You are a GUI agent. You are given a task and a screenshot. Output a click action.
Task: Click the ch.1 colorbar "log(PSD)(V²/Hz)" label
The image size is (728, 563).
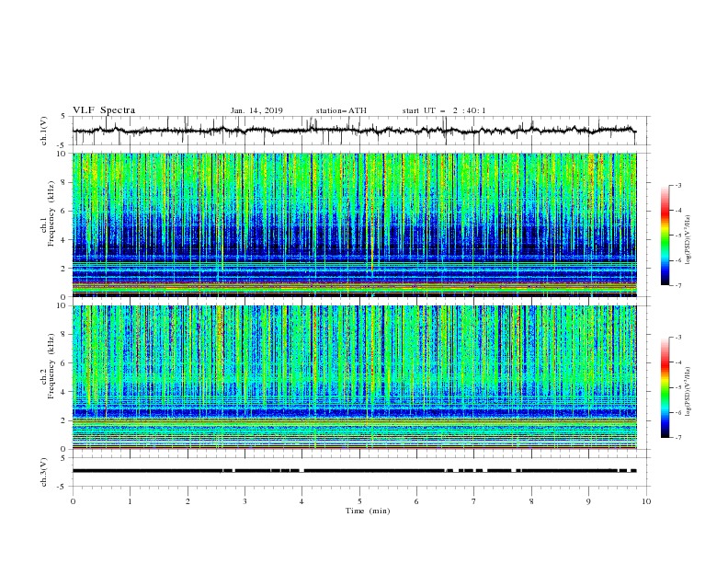tap(688, 240)
